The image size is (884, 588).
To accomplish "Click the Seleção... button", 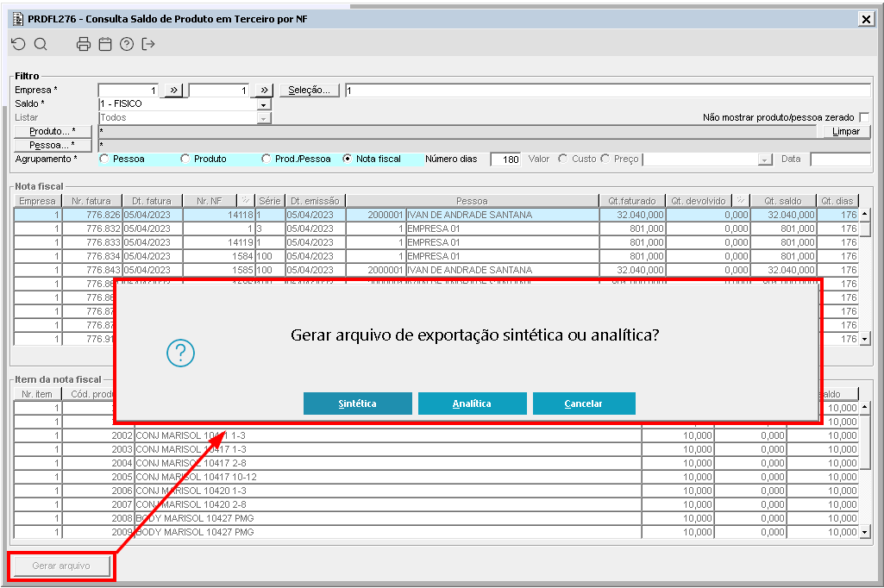I will click(x=310, y=91).
